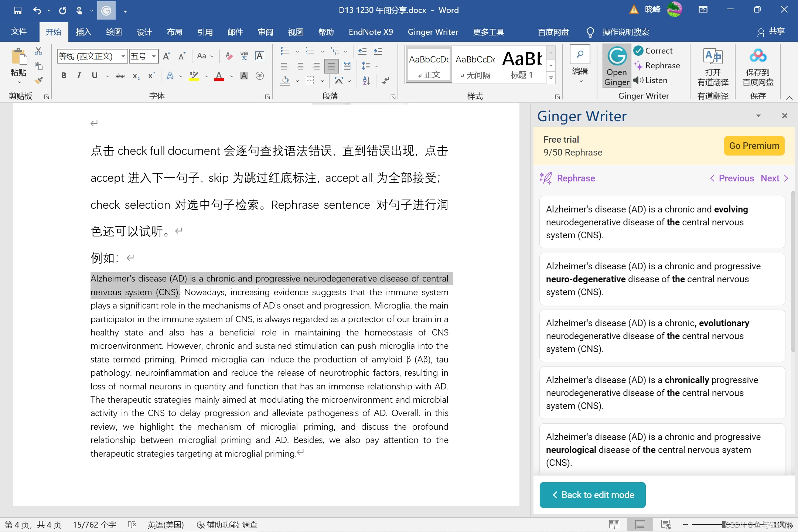Click 共享 share button
The image size is (798, 532).
[771, 32]
